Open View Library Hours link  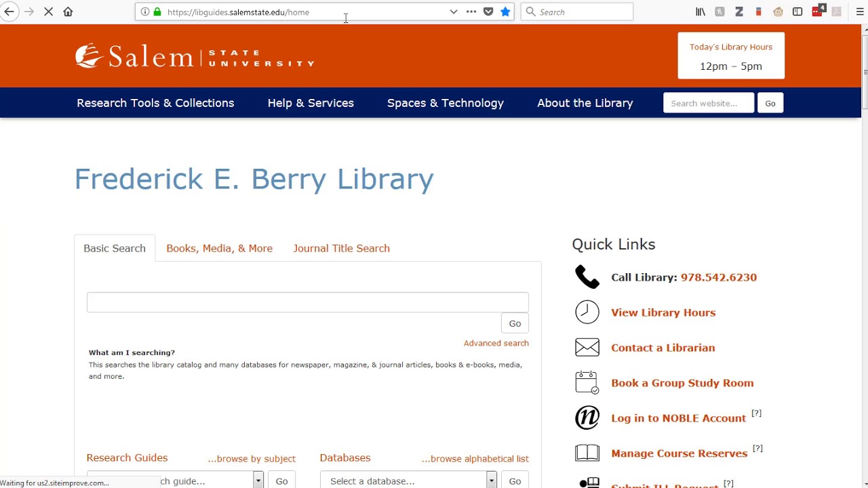(x=663, y=312)
